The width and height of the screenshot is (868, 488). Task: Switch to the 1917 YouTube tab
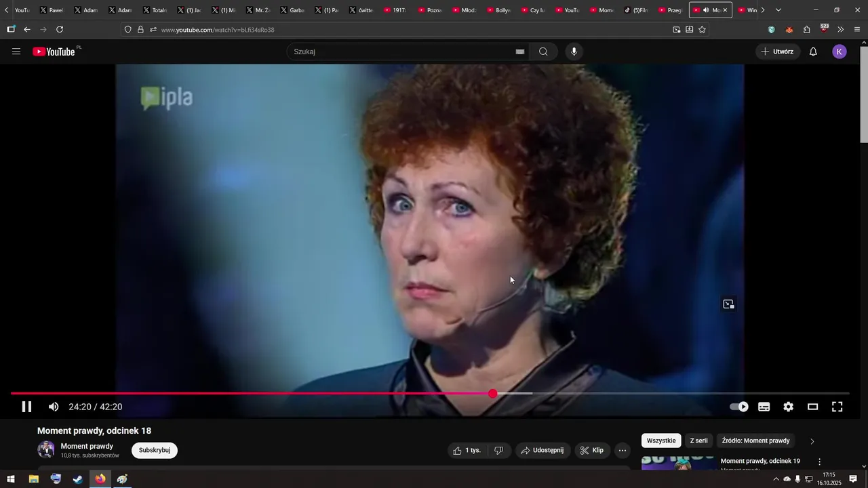pos(396,10)
